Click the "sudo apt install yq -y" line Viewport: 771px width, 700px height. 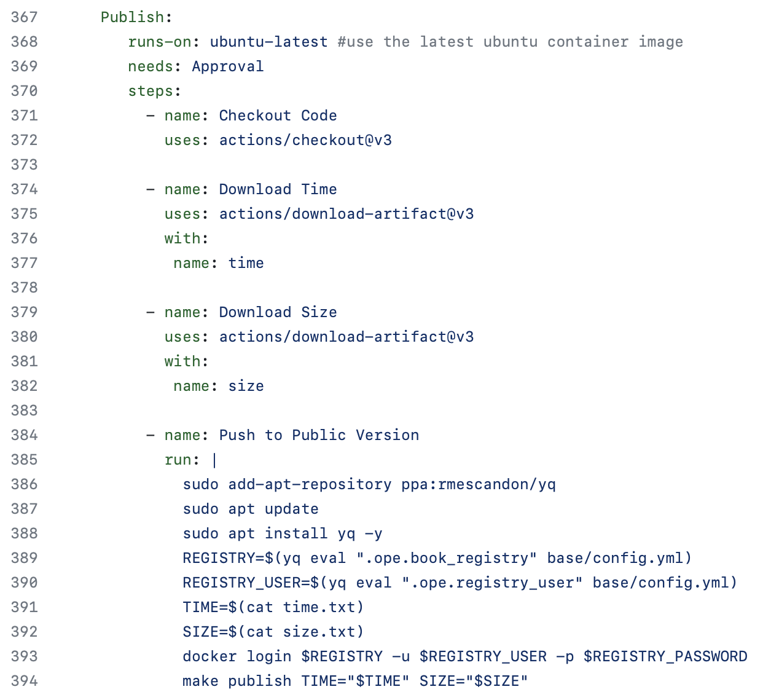283,533
